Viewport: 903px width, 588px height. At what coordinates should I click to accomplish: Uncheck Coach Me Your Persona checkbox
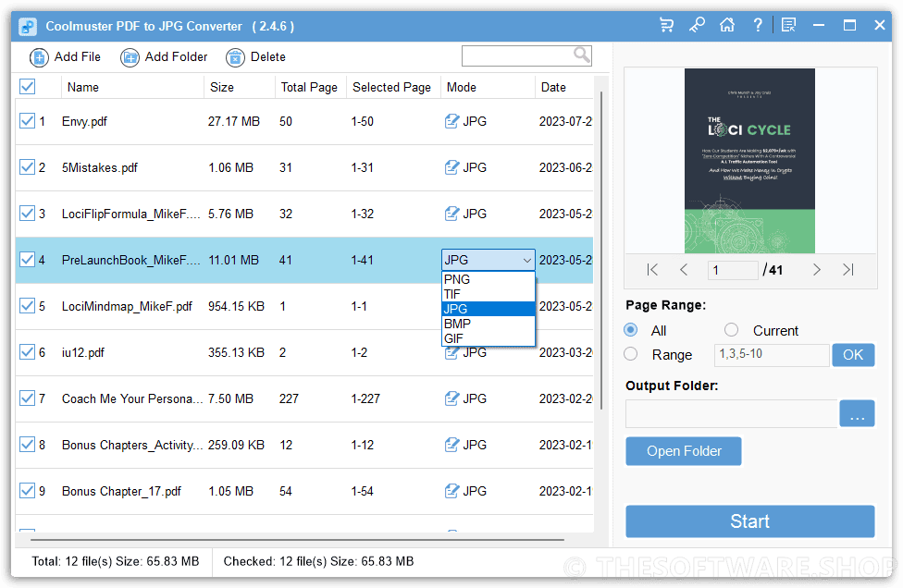tap(27, 398)
